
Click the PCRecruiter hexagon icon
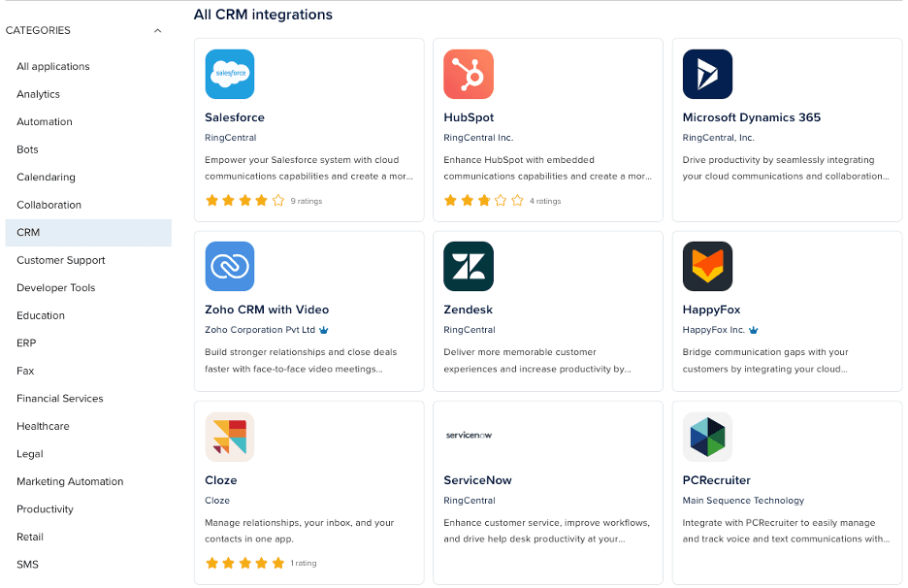click(707, 437)
